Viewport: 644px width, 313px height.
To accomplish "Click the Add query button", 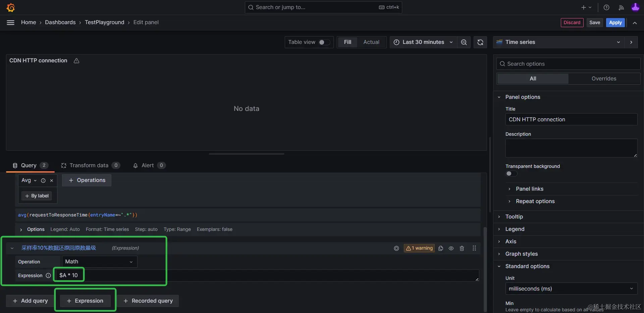I will pyautogui.click(x=30, y=301).
